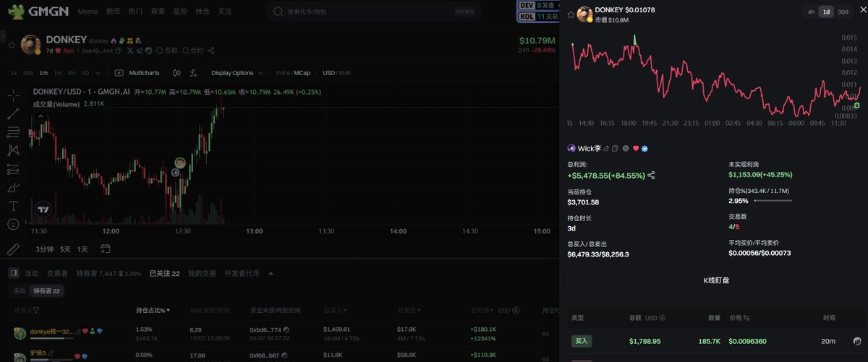Click the go-to-date calendar icon
The width and height of the screenshot is (868, 362).
click(x=106, y=249)
